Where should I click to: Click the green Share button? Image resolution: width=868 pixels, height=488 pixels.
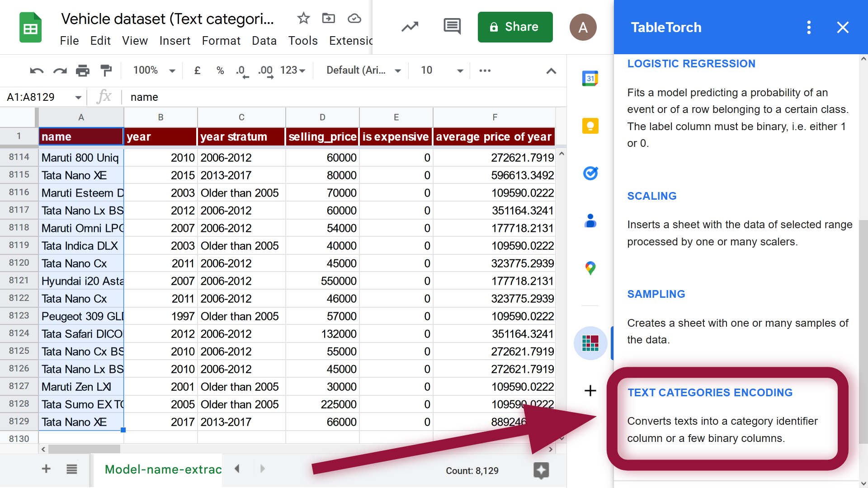(515, 27)
